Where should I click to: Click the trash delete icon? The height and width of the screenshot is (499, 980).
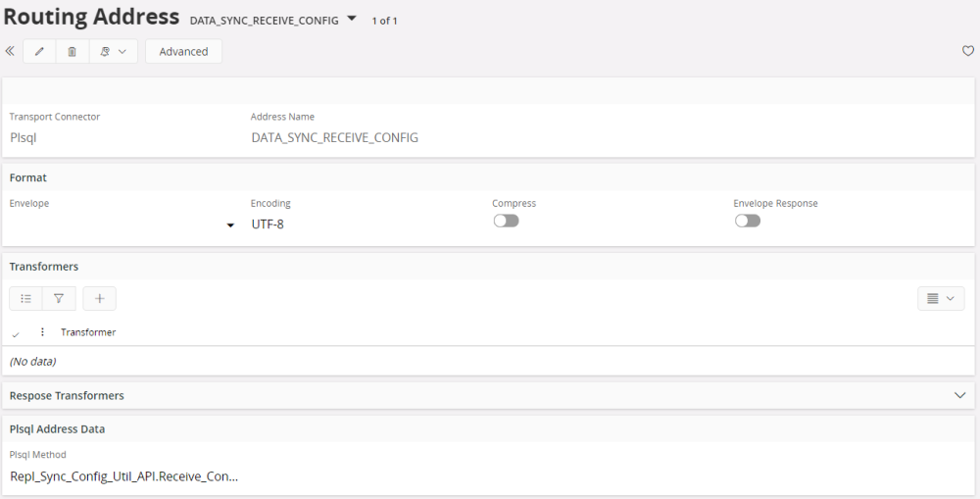click(x=72, y=52)
